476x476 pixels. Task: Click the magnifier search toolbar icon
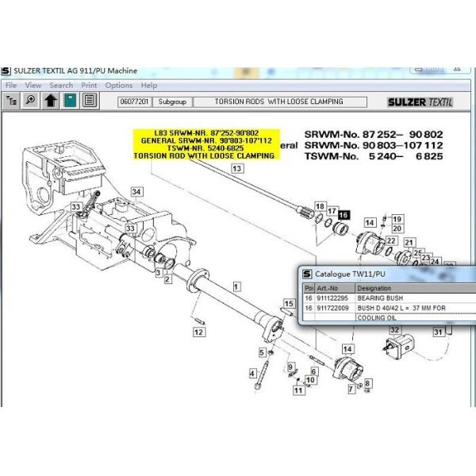pos(31,101)
